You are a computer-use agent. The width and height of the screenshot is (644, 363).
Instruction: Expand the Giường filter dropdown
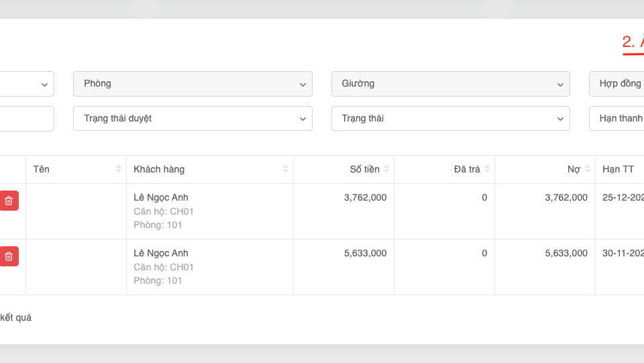[x=450, y=84]
